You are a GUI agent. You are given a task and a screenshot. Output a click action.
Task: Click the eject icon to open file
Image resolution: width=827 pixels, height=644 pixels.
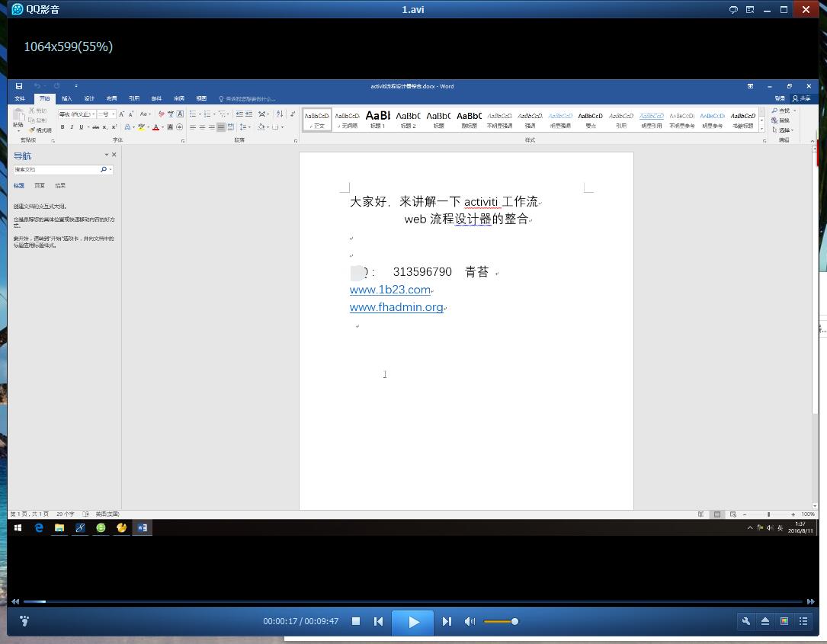click(x=765, y=622)
